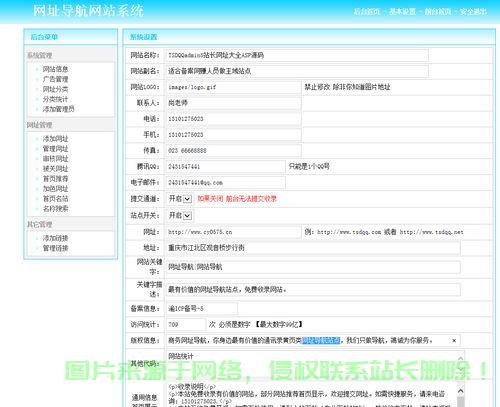Clear the 版权信息 field with X
Viewport: 500px width, 407px height.
pos(454,340)
